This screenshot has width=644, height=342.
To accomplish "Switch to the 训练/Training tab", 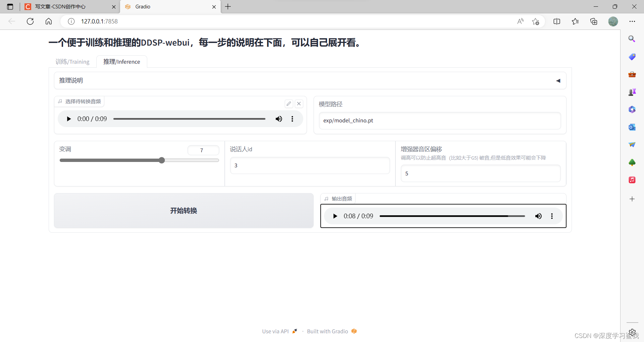I will click(x=72, y=62).
